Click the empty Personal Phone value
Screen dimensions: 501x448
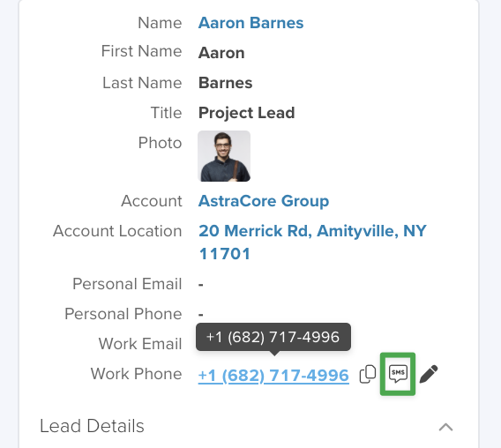click(200, 314)
